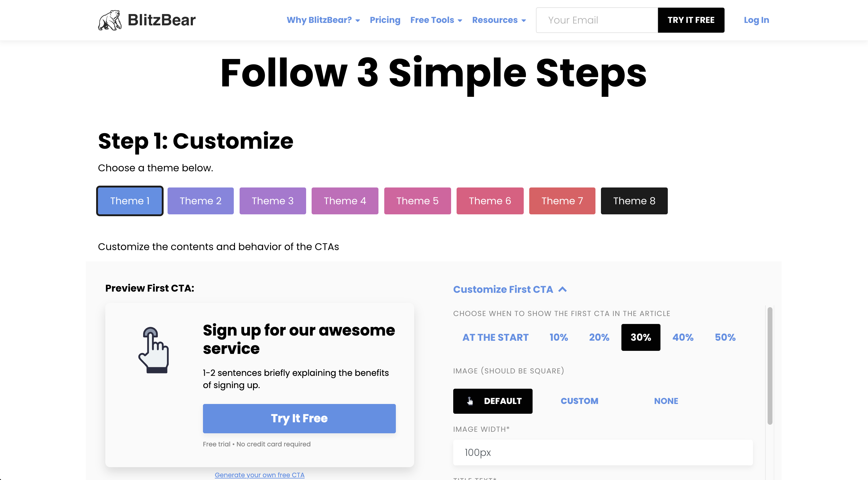Toggle image setting to CUSTOM
The height and width of the screenshot is (480, 868).
point(579,401)
